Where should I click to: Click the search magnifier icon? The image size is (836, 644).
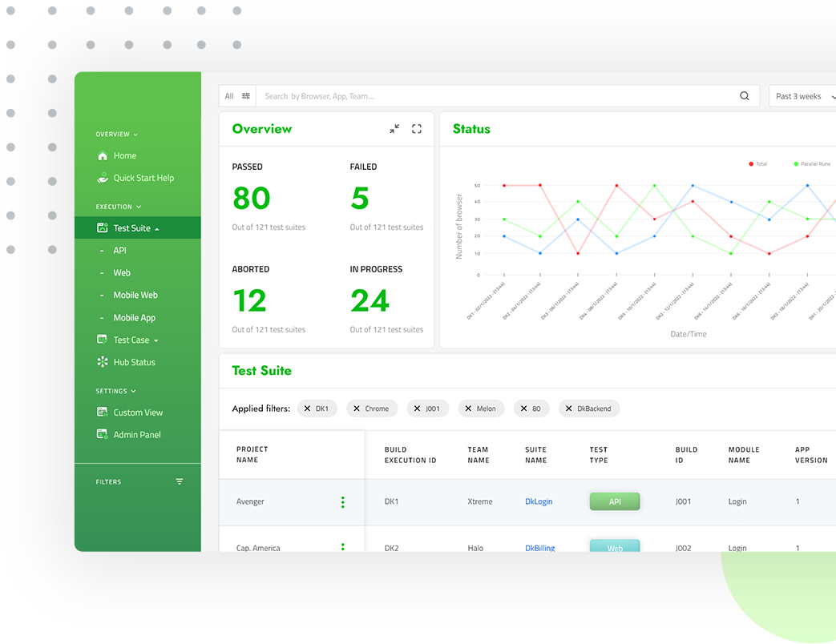coord(745,95)
